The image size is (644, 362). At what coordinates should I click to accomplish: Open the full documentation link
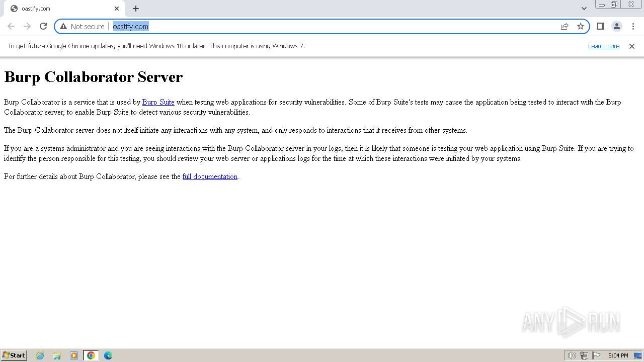click(x=210, y=176)
